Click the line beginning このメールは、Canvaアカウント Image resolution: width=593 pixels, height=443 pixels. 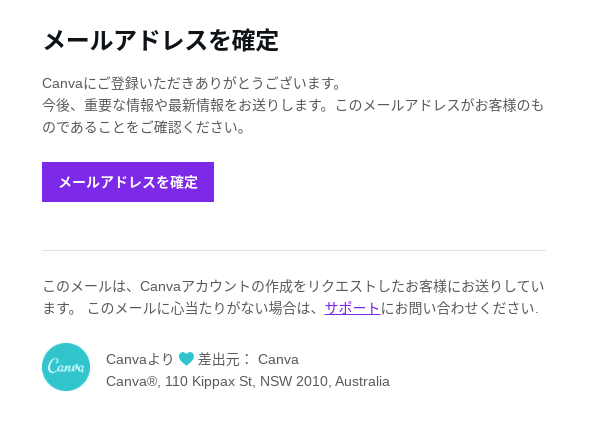click(x=293, y=286)
